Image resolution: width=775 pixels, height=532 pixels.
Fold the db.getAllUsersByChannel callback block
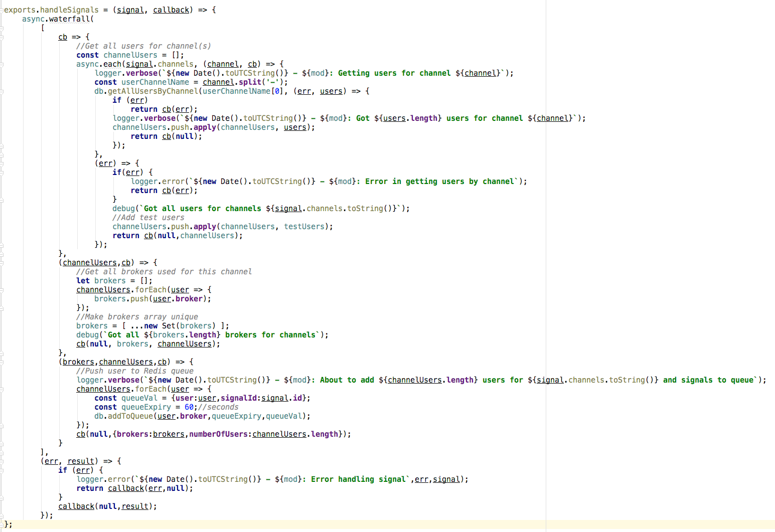2,91
